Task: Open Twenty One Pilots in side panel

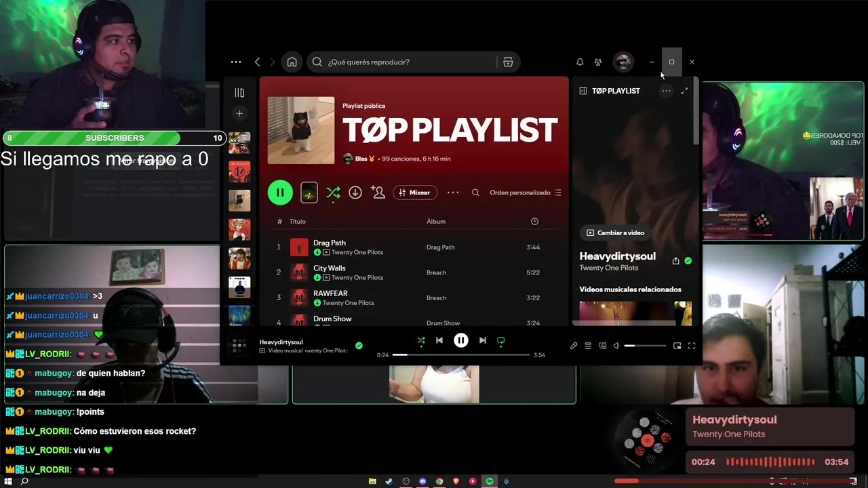Action: [609, 268]
